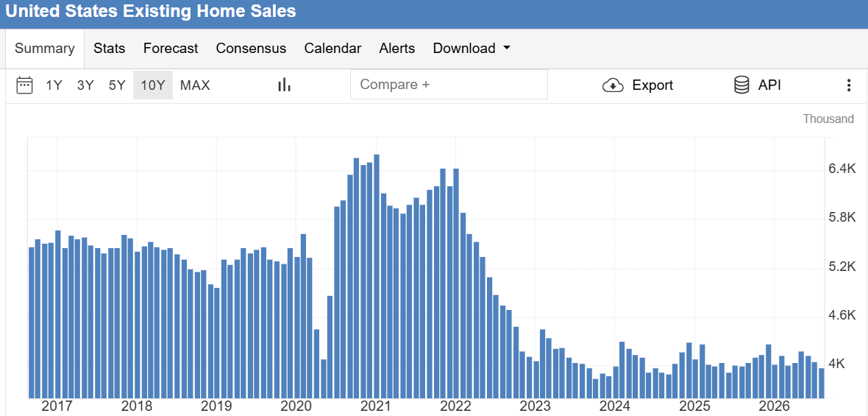Viewport: 868px width, 416px height.
Task: Switch to the Summary tab
Action: (x=45, y=48)
